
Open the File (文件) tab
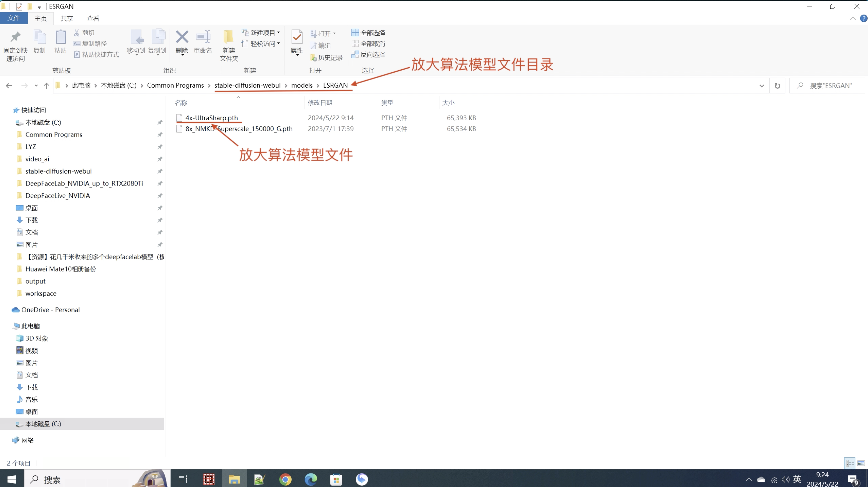(x=14, y=18)
